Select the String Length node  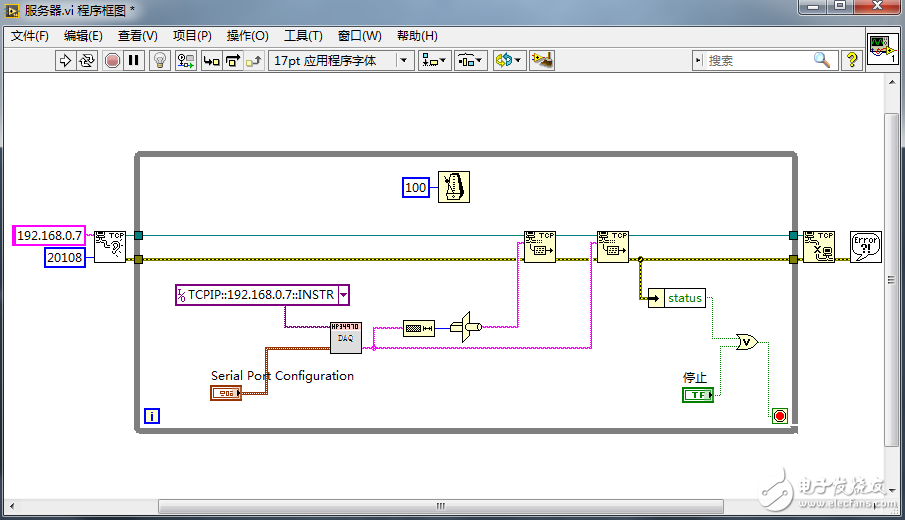click(x=418, y=328)
